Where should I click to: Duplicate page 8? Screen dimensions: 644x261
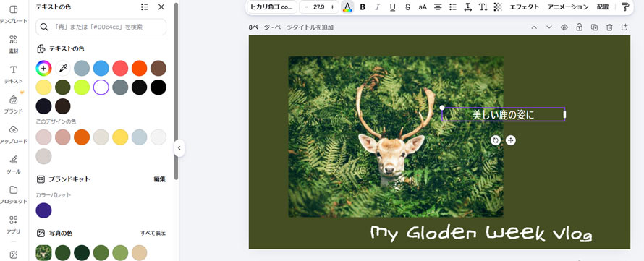click(594, 27)
